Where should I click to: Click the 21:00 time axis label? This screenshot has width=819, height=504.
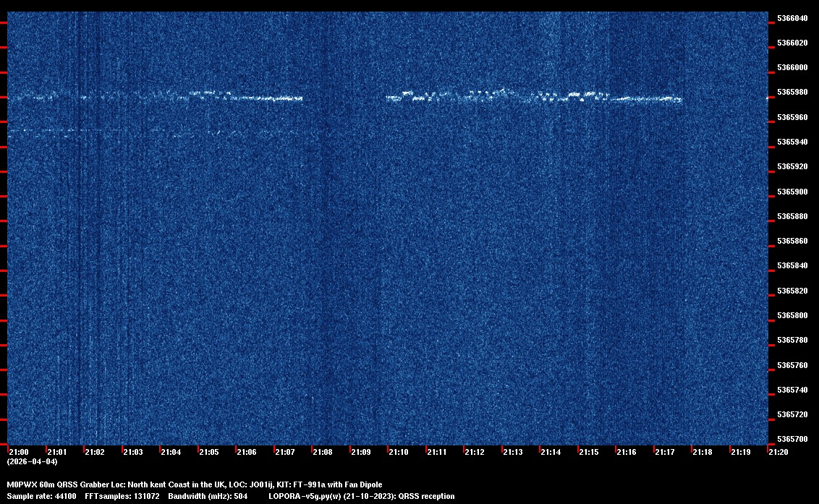pos(19,452)
